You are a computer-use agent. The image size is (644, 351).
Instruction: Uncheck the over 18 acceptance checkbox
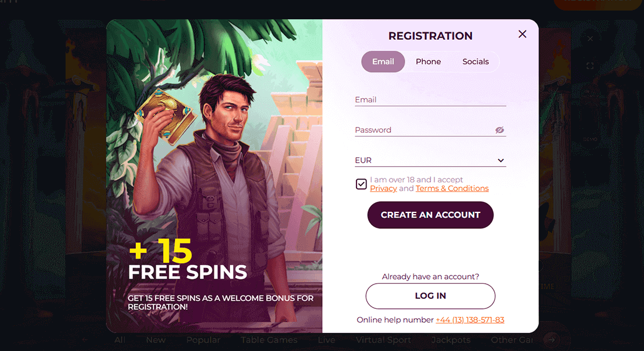point(361,184)
